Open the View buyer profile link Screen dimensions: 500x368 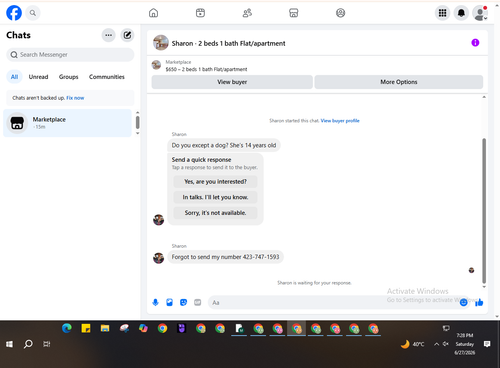pos(340,121)
